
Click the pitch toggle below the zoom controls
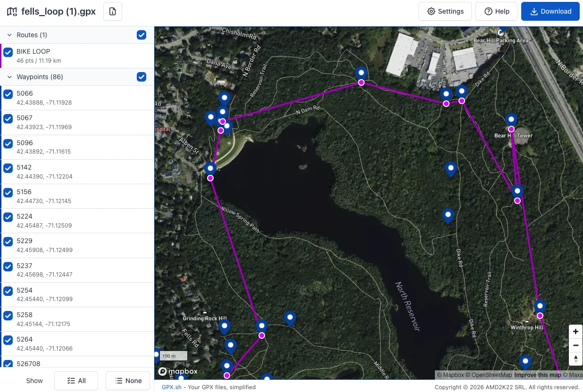tap(575, 359)
